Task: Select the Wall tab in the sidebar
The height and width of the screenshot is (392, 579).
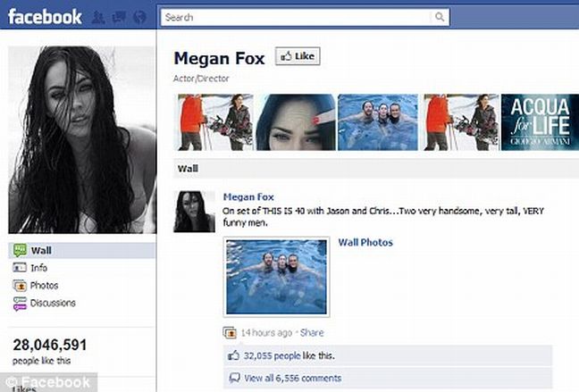Action: pyautogui.click(x=41, y=251)
